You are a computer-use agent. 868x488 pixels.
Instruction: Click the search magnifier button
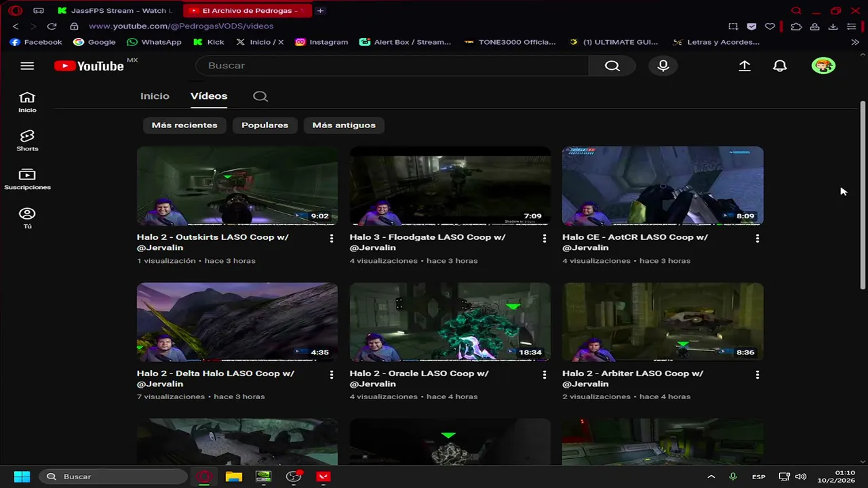pos(612,66)
